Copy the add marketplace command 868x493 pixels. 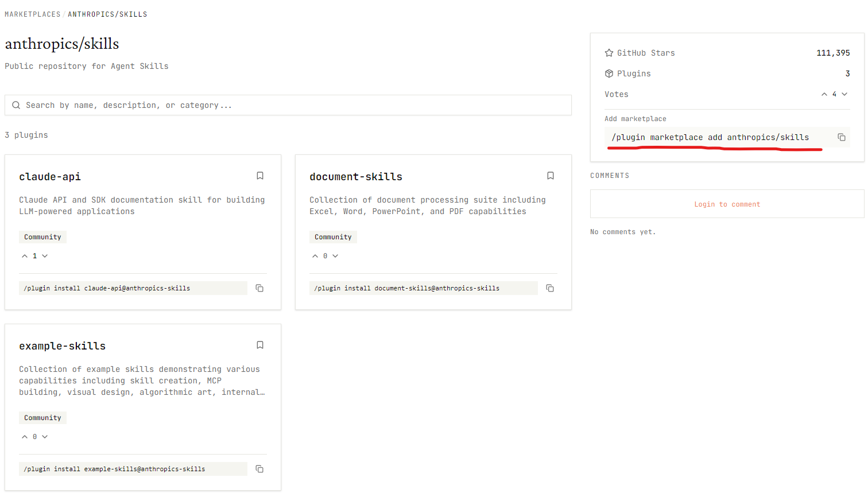point(842,137)
